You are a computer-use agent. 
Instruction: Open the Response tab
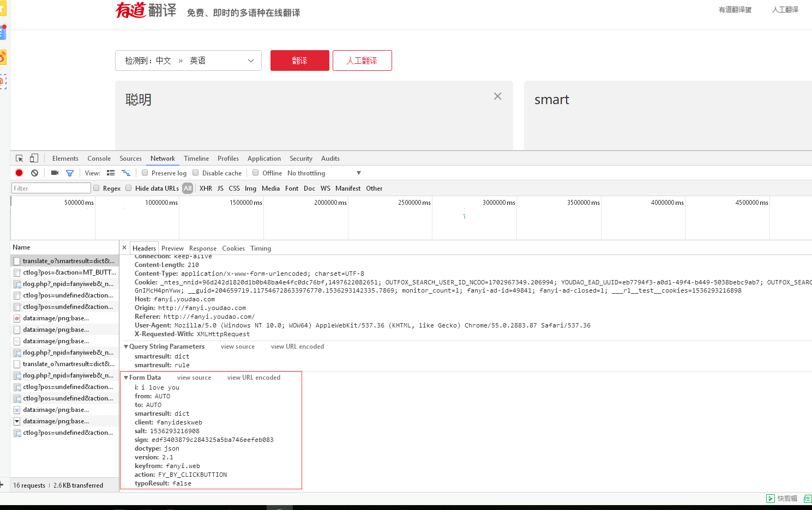tap(203, 248)
